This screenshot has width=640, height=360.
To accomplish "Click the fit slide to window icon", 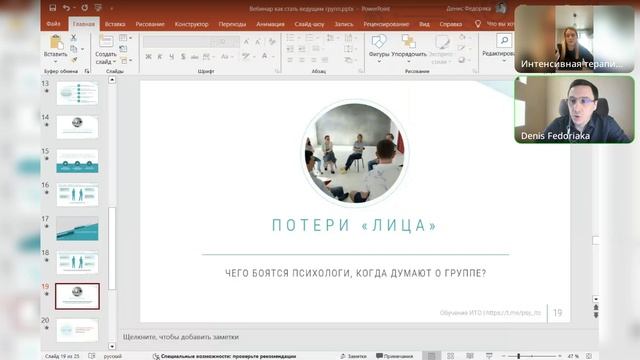I will coord(589,356).
